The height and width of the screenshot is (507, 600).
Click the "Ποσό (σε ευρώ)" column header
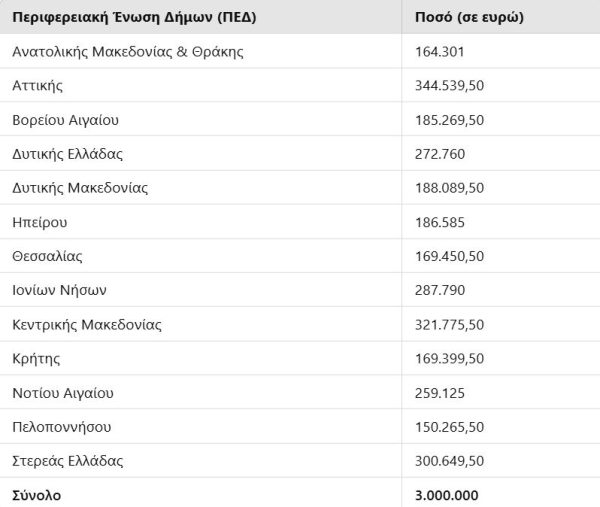tap(468, 18)
